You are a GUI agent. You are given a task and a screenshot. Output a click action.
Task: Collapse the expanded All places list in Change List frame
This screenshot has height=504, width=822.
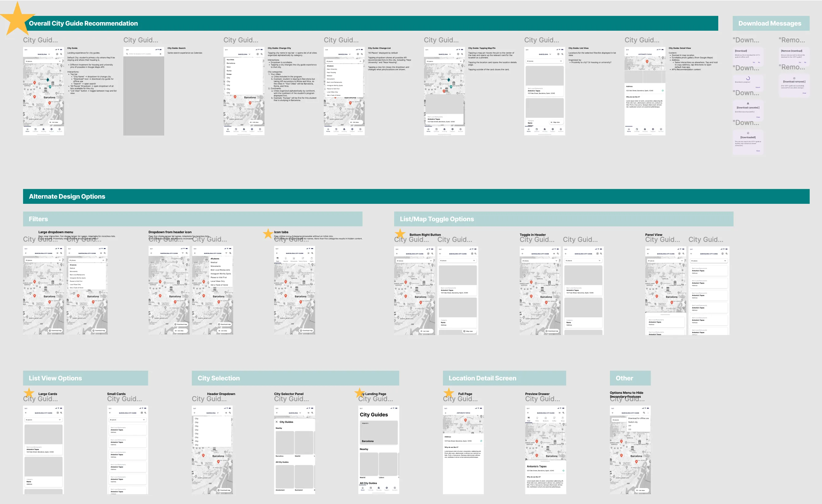point(360,61)
